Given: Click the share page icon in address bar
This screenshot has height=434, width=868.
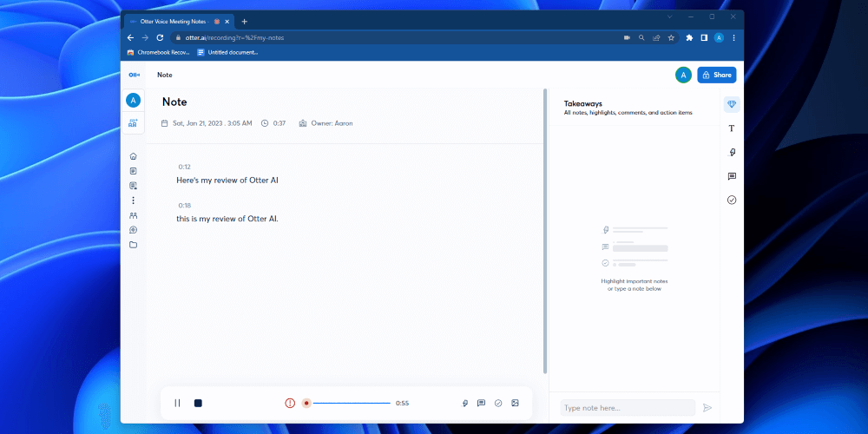Looking at the screenshot, I should (656, 37).
